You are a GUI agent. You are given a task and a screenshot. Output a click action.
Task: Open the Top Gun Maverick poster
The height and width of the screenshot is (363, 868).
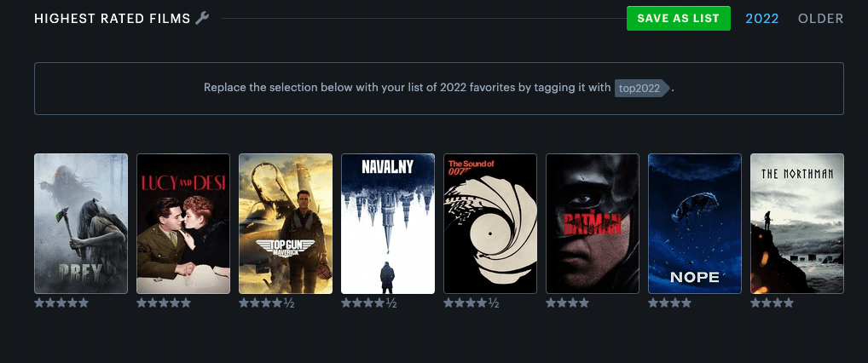(x=286, y=223)
